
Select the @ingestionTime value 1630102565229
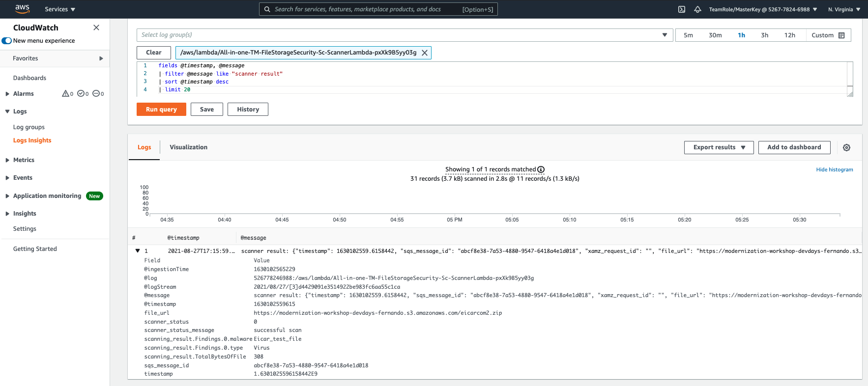pos(274,269)
